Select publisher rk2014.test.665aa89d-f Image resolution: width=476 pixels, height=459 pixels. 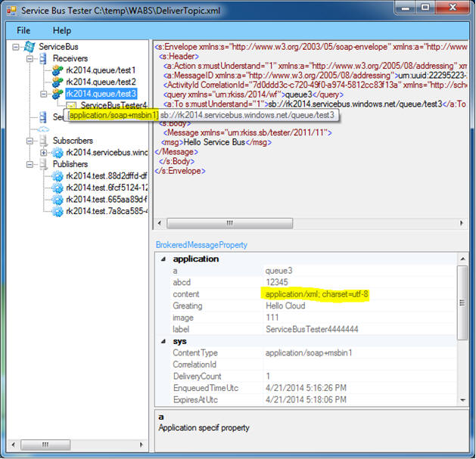pyautogui.click(x=107, y=200)
